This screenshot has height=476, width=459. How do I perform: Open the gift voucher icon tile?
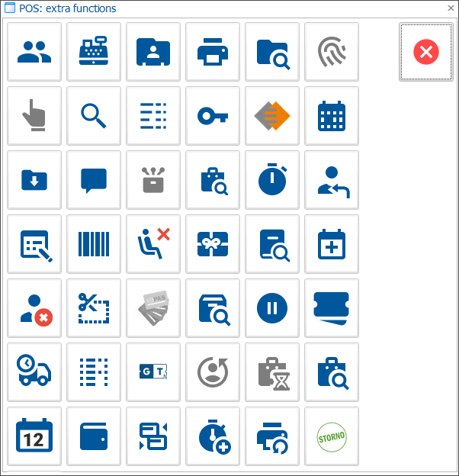(x=213, y=244)
